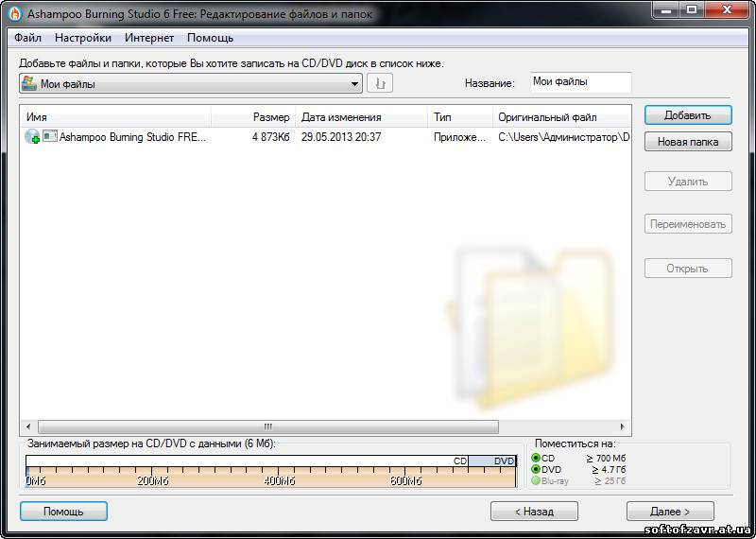Click the Мои файлы drive icon in combo box
756x539 pixels.
pyautogui.click(x=29, y=83)
